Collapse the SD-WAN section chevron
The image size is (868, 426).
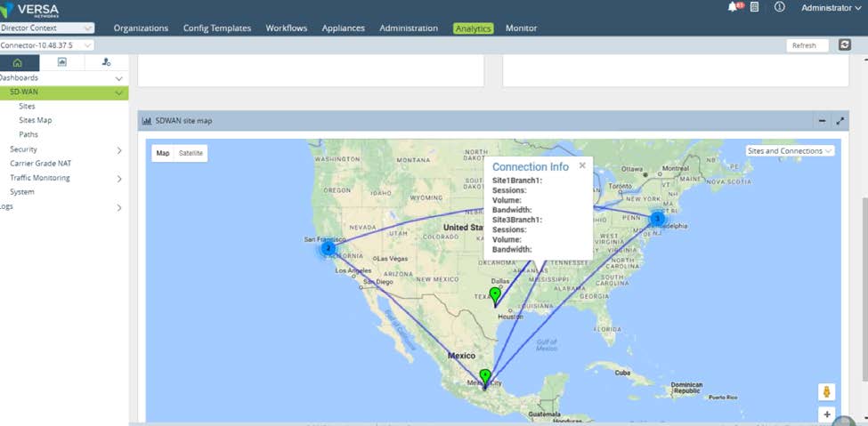[118, 92]
